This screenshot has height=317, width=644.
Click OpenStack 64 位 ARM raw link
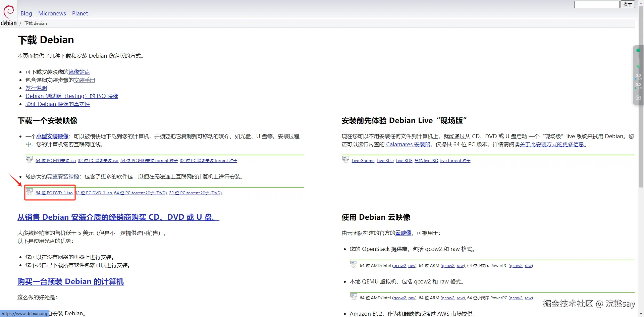pos(461,266)
